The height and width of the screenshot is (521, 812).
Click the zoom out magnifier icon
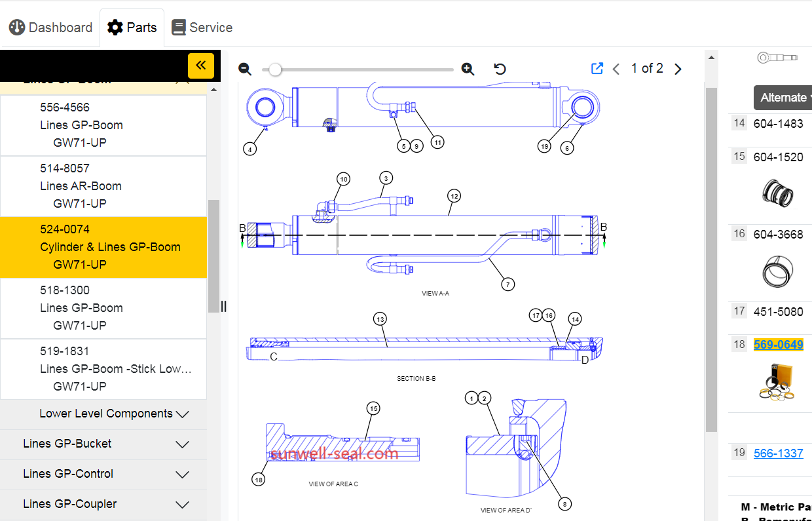245,69
